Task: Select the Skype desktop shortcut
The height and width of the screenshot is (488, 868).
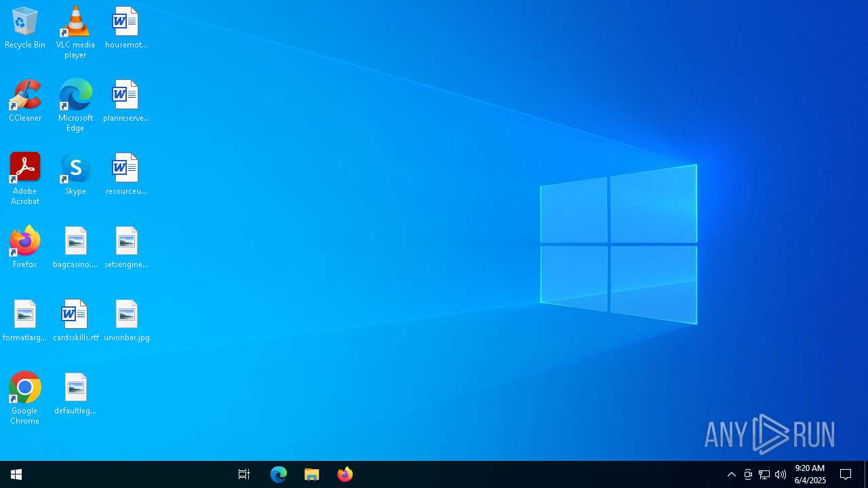Action: tap(75, 175)
